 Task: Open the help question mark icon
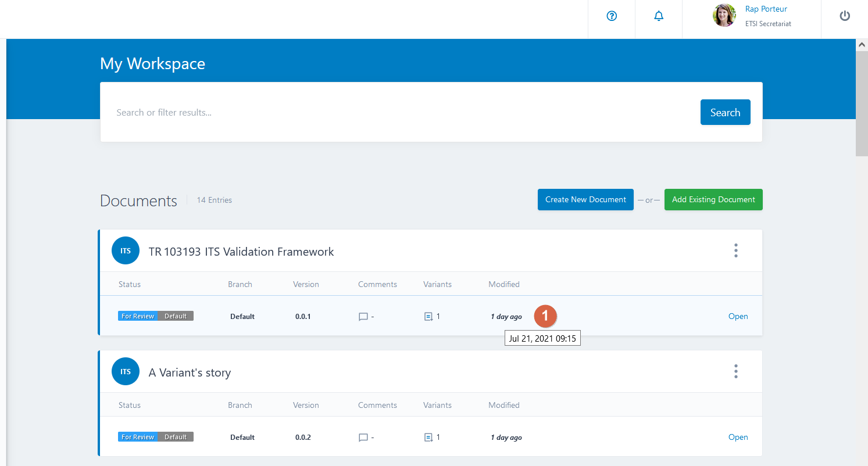click(x=612, y=16)
